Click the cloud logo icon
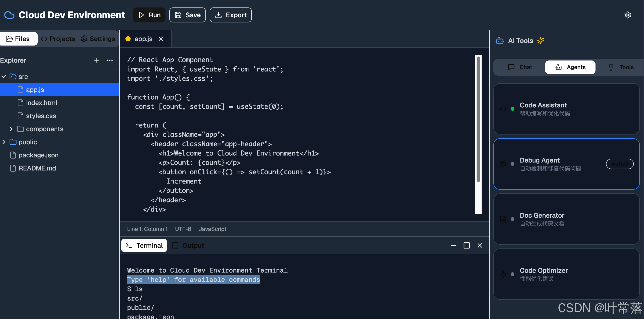Screen dimensions: 644x319 (9, 15)
